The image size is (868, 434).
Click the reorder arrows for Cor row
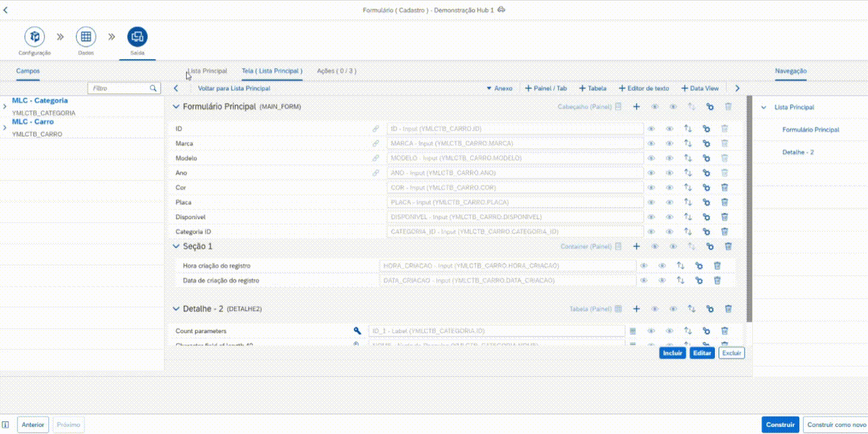[687, 187]
